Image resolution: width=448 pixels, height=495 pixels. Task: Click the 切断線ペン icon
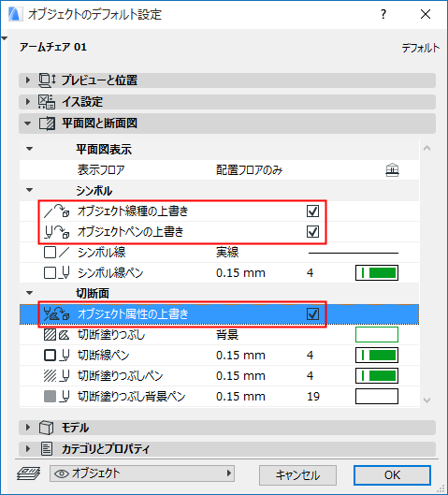click(57, 356)
